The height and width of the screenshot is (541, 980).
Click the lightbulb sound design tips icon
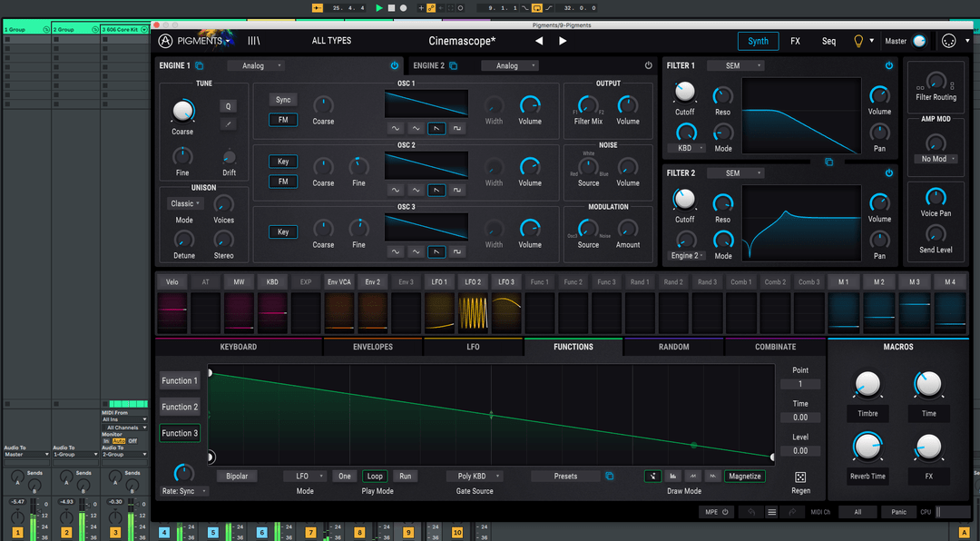858,41
